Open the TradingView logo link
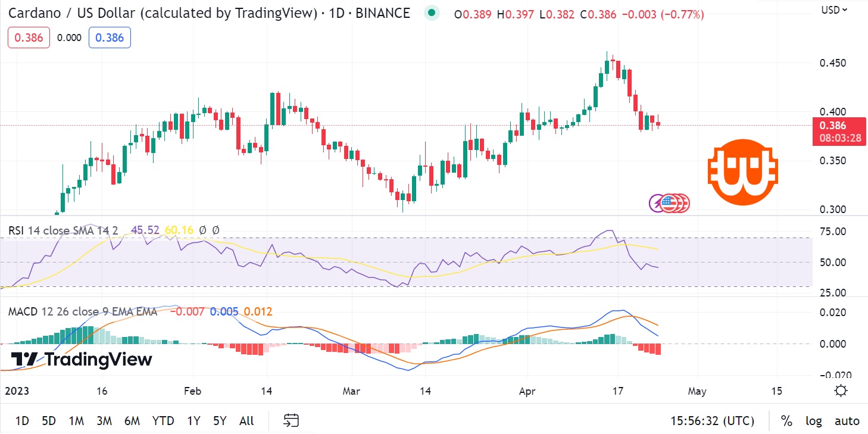The image size is (868, 434). pyautogui.click(x=82, y=360)
